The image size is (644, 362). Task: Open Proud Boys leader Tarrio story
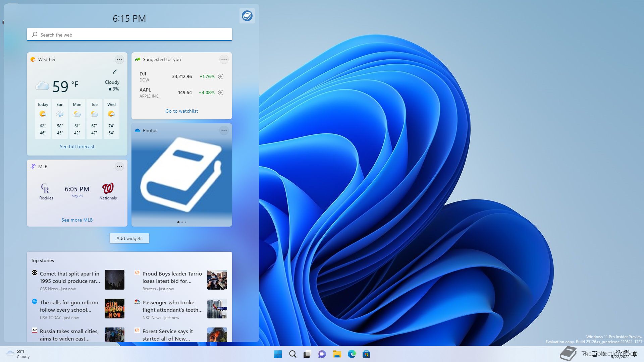[172, 277]
